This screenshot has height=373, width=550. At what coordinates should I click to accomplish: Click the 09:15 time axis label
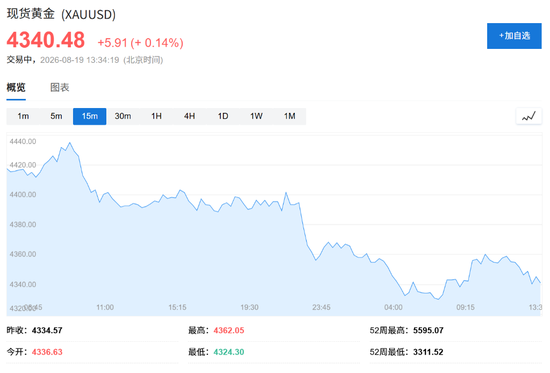coord(465,307)
